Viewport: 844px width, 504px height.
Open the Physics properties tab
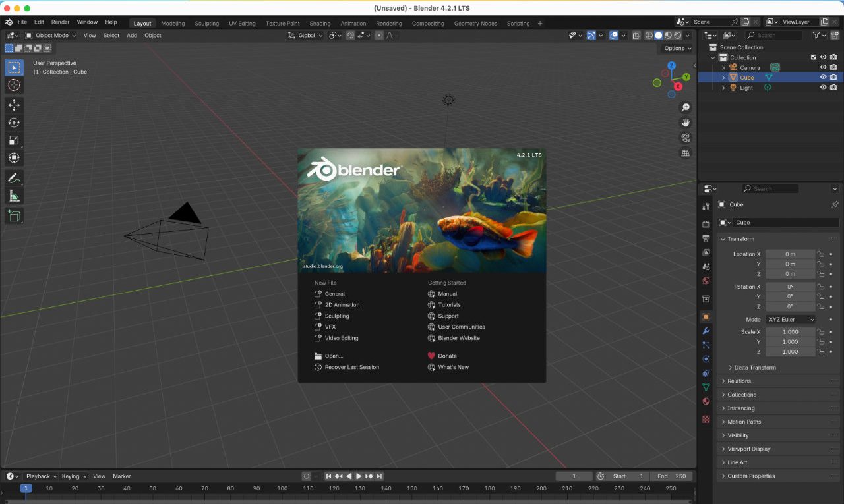pos(706,359)
